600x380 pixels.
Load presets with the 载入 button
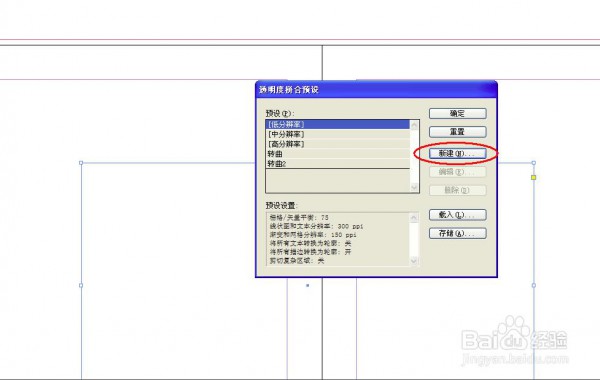pyautogui.click(x=458, y=215)
